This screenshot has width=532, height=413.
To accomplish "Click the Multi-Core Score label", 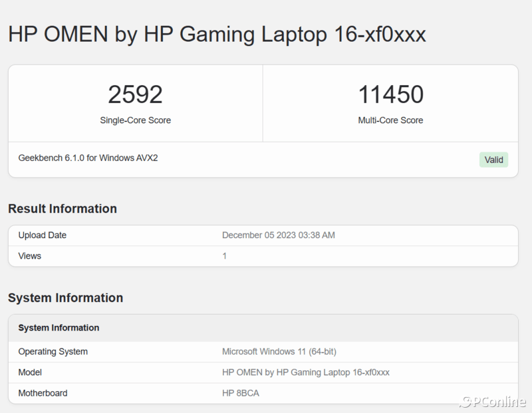I will [x=390, y=120].
